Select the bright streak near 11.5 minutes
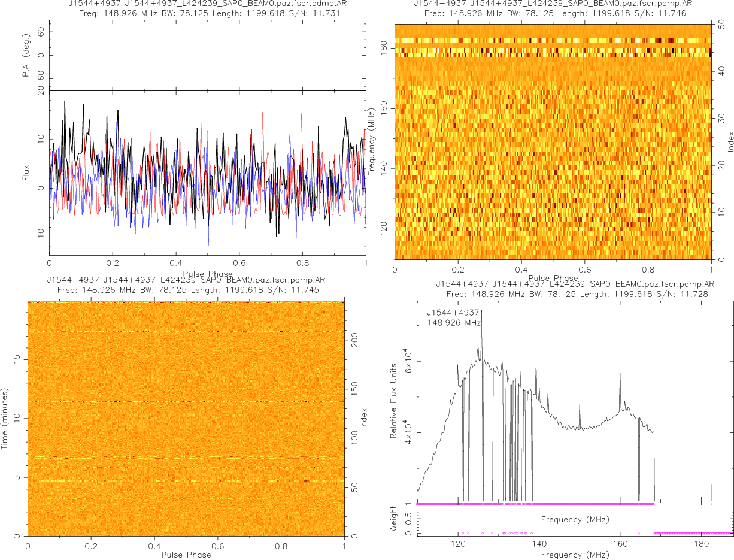The width and height of the screenshot is (734, 560). tap(186, 401)
